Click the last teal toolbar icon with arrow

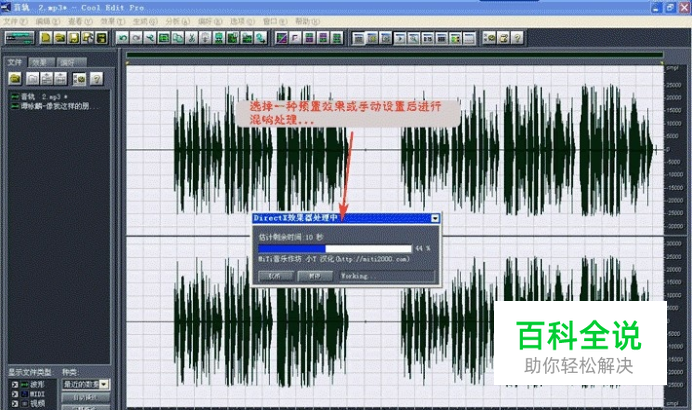point(261,38)
